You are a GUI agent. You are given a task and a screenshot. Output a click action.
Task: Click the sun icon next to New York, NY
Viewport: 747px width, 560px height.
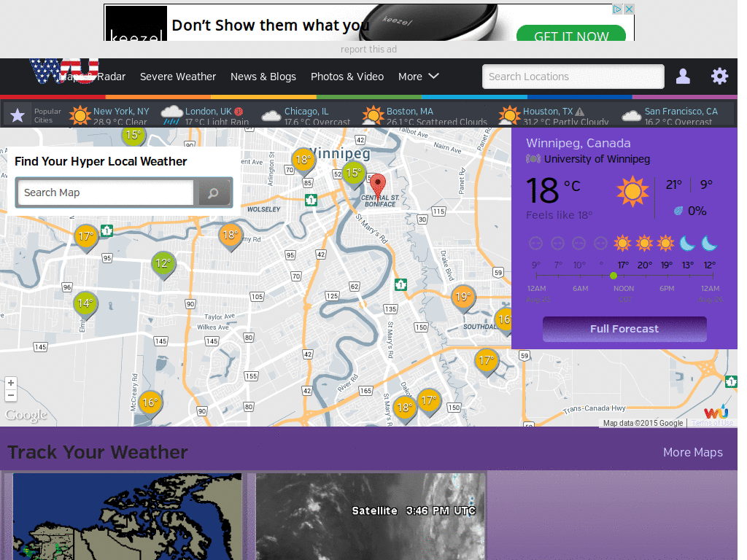click(x=80, y=114)
